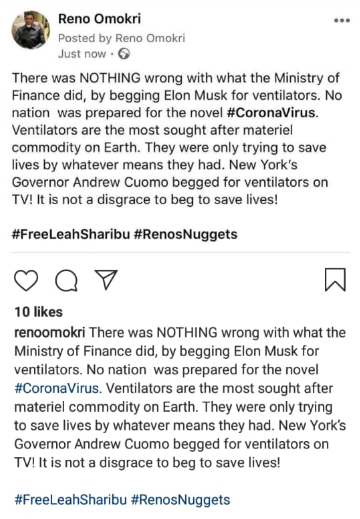
Task: Click the public globe privacy icon
Action: 124,54
